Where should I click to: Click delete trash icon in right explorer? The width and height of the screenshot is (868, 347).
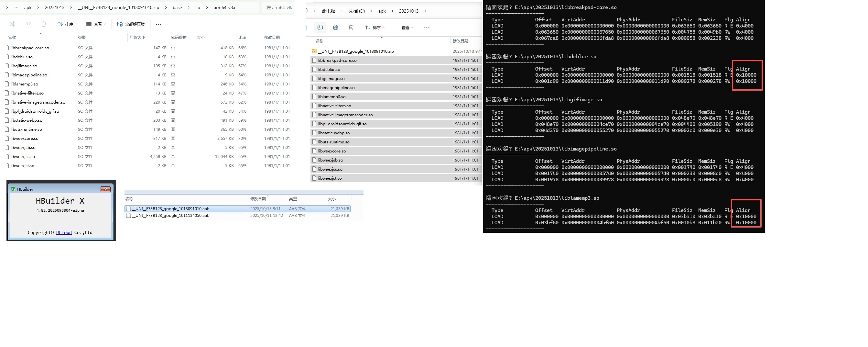(x=351, y=28)
